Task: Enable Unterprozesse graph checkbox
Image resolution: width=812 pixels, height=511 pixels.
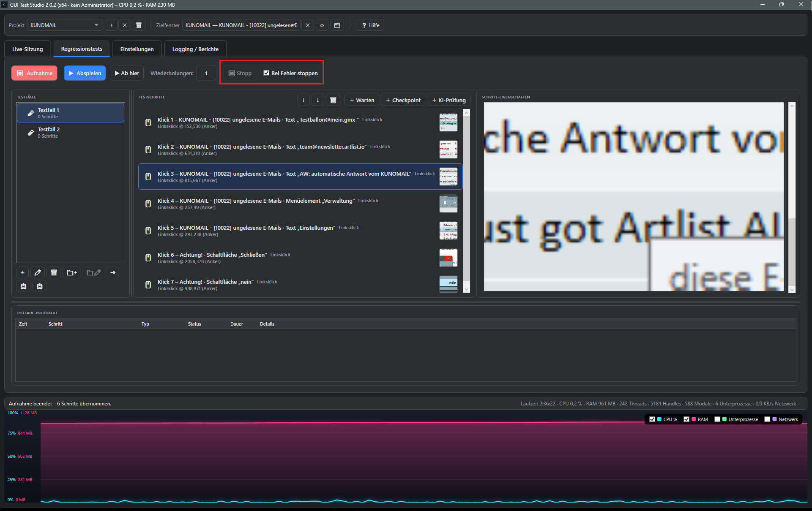Action: (x=717, y=419)
